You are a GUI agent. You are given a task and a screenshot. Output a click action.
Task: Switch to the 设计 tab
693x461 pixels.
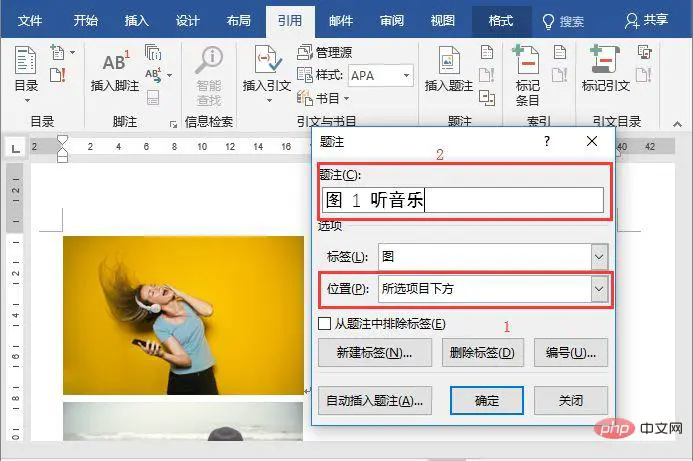pos(187,20)
